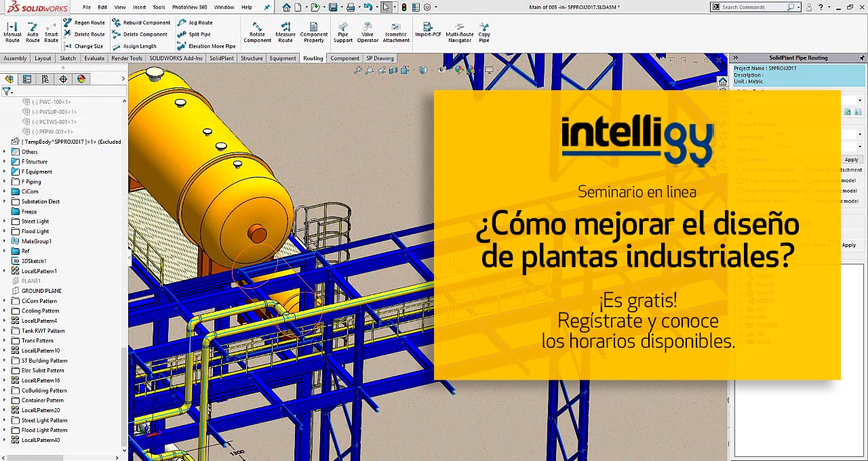This screenshot has width=868, height=461.
Task: Click Copy Pipe tool
Action: click(x=484, y=32)
